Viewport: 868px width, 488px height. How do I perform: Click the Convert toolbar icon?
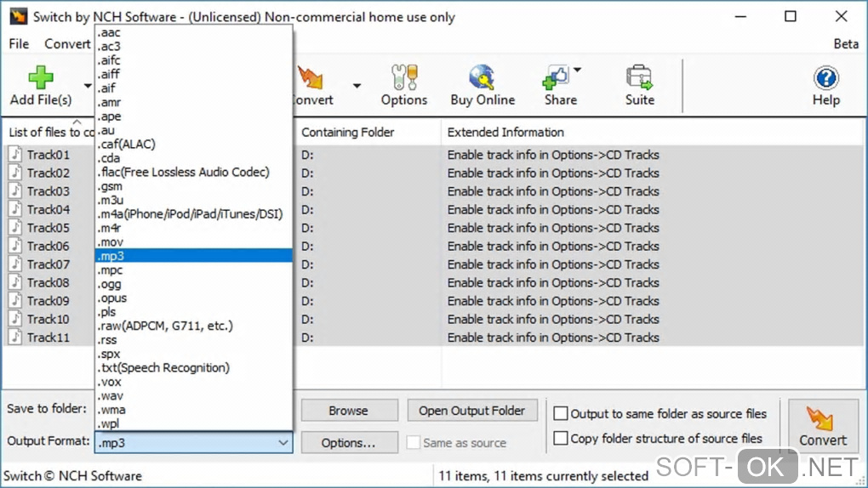[x=310, y=77]
